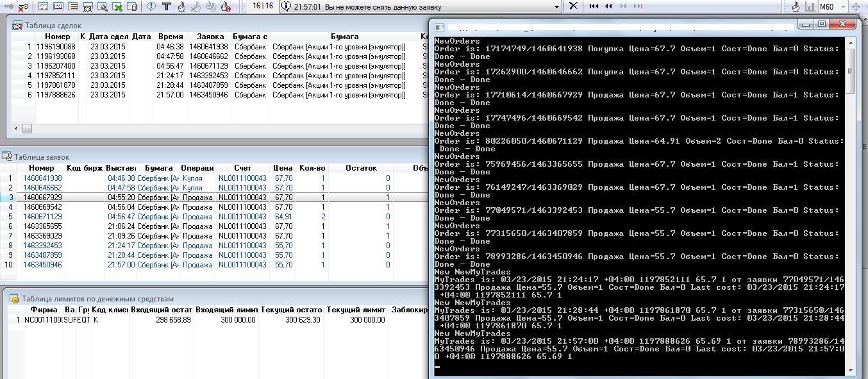
Task: Click the Текущий лимит column header
Action: coord(356,310)
